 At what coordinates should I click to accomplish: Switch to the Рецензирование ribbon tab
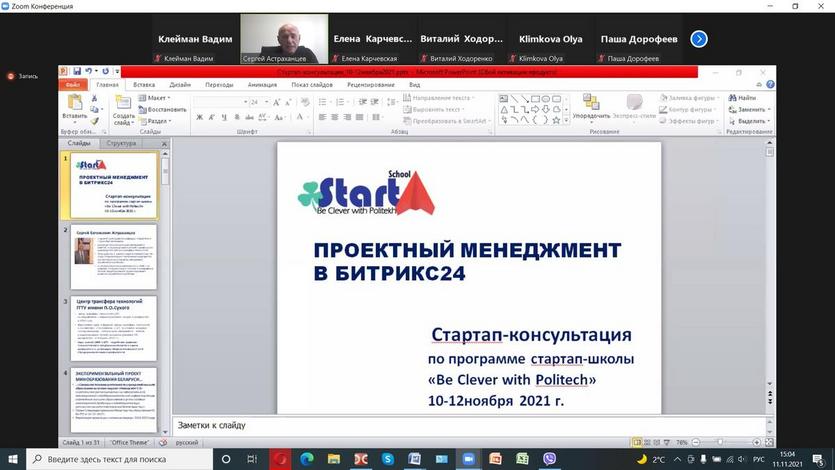click(x=371, y=85)
